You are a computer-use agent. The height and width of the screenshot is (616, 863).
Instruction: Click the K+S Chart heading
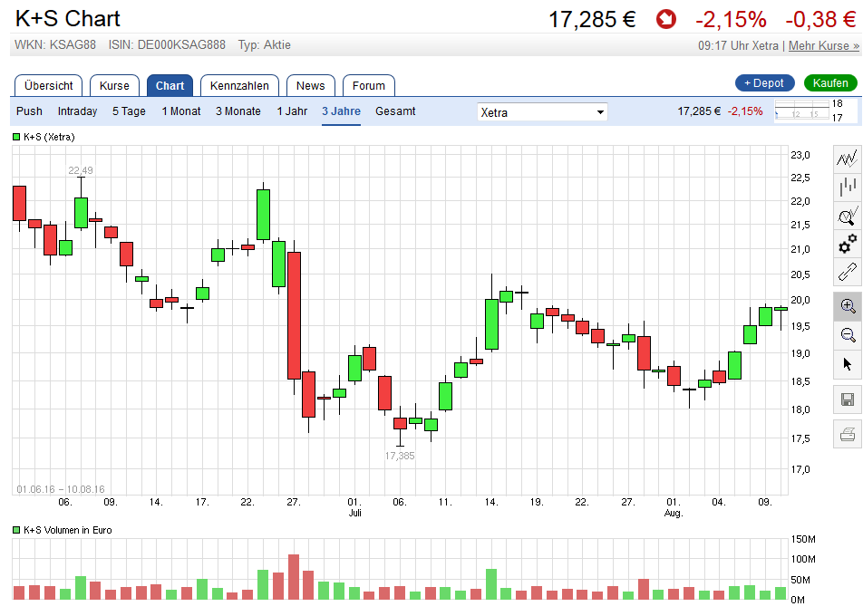(x=68, y=19)
